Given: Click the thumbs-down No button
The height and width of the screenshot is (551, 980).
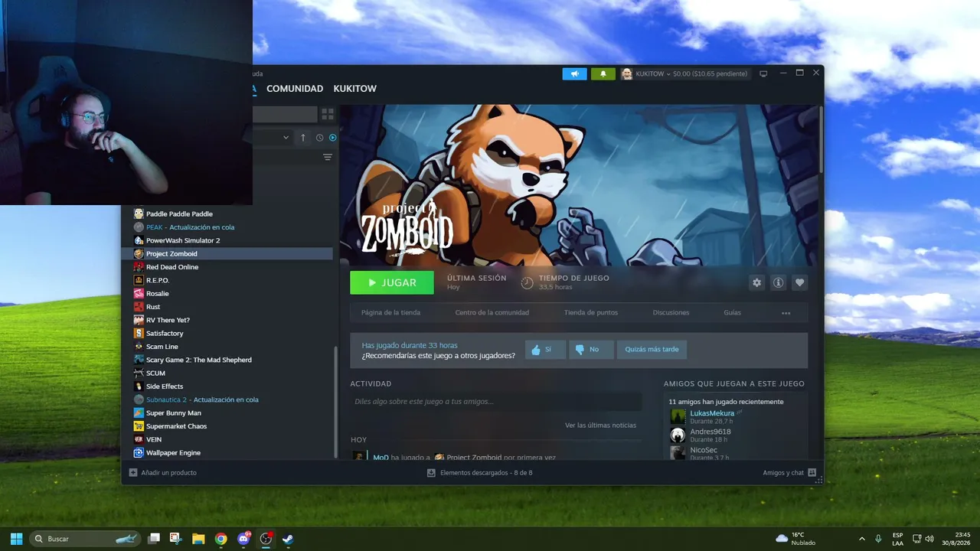Looking at the screenshot, I should (x=591, y=350).
